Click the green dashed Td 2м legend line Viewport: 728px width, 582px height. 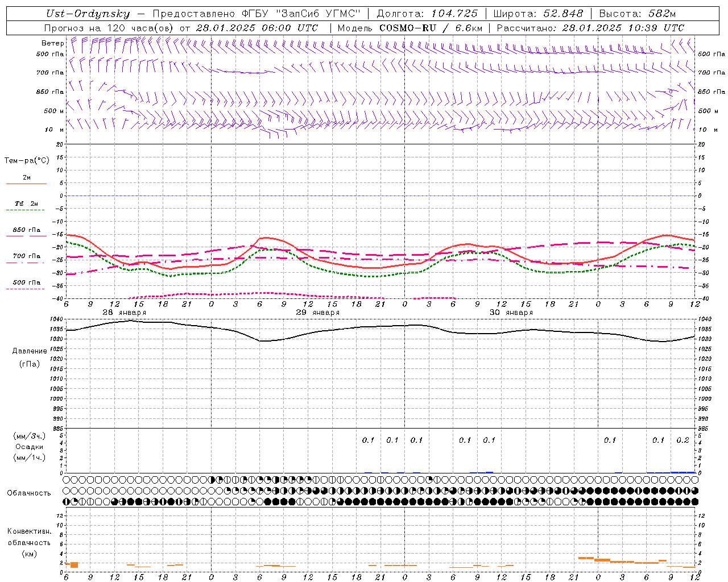(26, 210)
